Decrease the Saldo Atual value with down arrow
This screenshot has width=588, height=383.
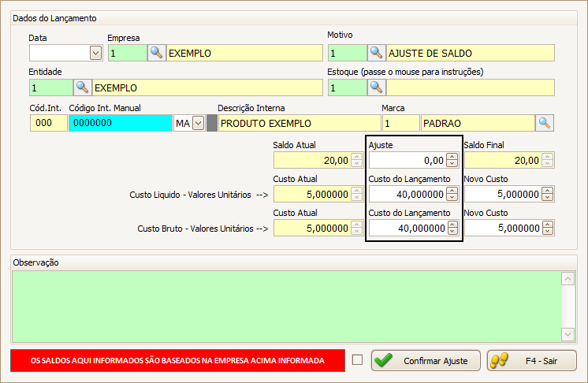355,164
